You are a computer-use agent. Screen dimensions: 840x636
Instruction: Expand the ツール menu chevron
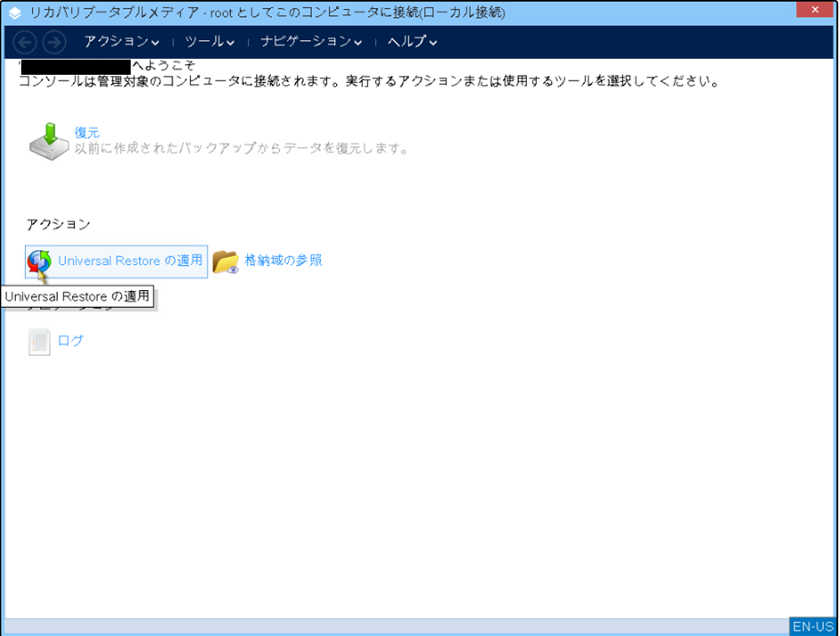pyautogui.click(x=230, y=43)
